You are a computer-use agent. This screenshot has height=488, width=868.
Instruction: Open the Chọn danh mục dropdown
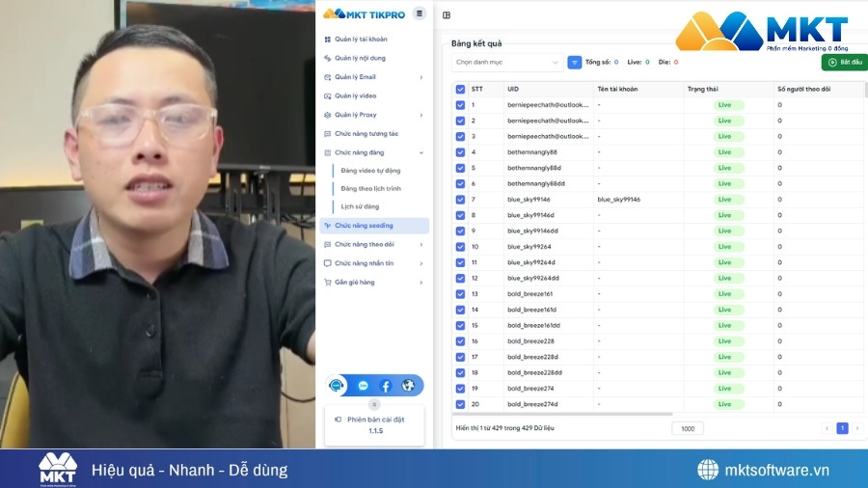pos(507,63)
